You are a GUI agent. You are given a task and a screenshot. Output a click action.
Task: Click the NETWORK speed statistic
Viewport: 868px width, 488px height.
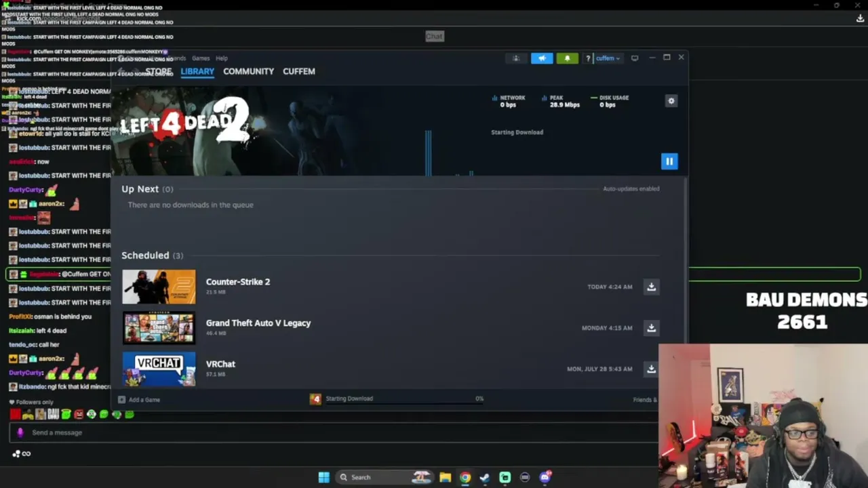click(x=509, y=101)
